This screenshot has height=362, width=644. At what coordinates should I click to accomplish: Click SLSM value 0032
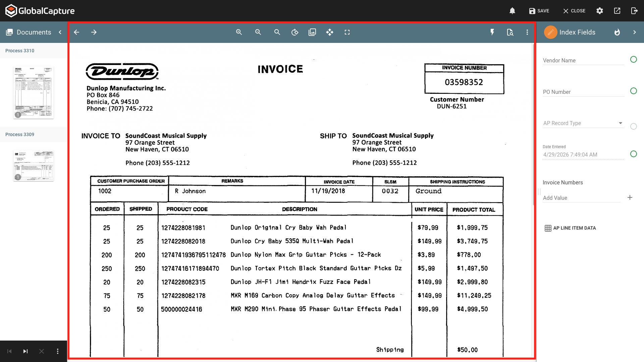[x=390, y=191]
